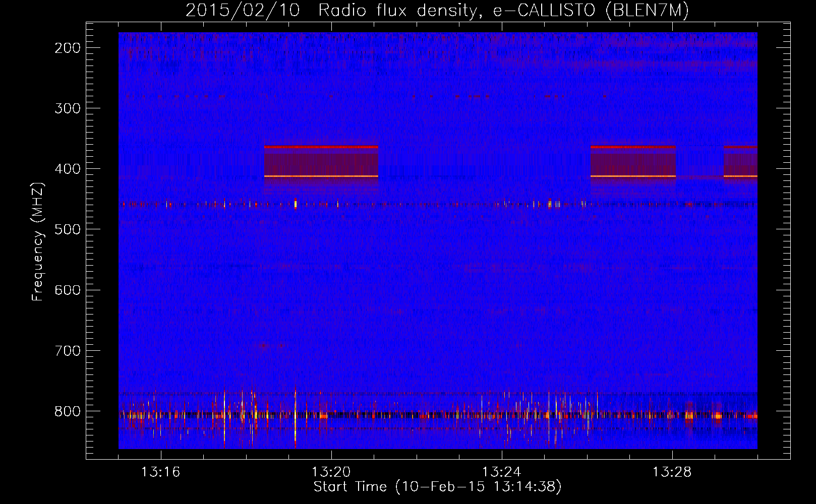Click the 13:28 time tick label
This screenshot has width=816, height=504.
coord(672,472)
